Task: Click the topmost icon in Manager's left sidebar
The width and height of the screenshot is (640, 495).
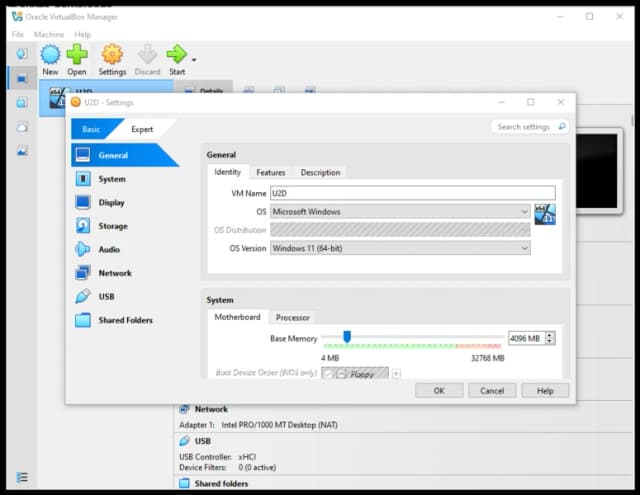Action: (x=22, y=53)
